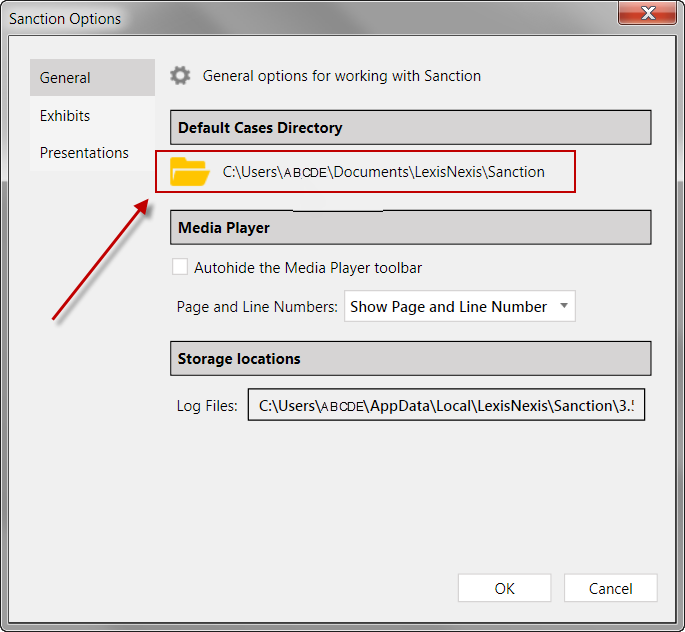This screenshot has width=685, height=632.
Task: Enable Autohide the Media Player toolbar
Action: pos(180,266)
